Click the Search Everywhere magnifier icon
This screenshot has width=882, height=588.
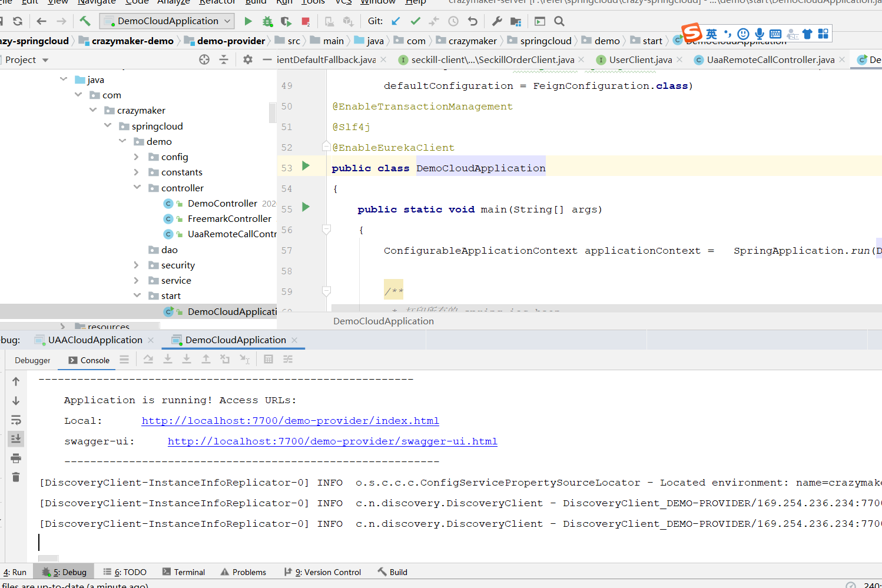[559, 21]
